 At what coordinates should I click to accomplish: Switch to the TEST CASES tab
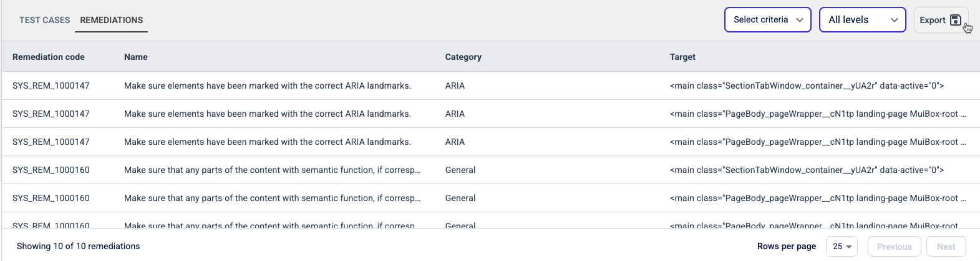click(x=44, y=20)
